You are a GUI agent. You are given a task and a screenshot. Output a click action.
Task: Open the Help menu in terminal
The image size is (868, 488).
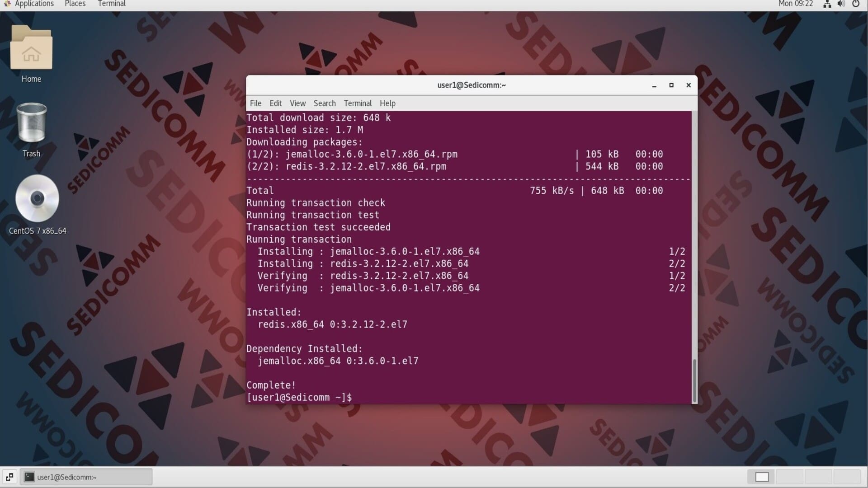[x=387, y=103]
